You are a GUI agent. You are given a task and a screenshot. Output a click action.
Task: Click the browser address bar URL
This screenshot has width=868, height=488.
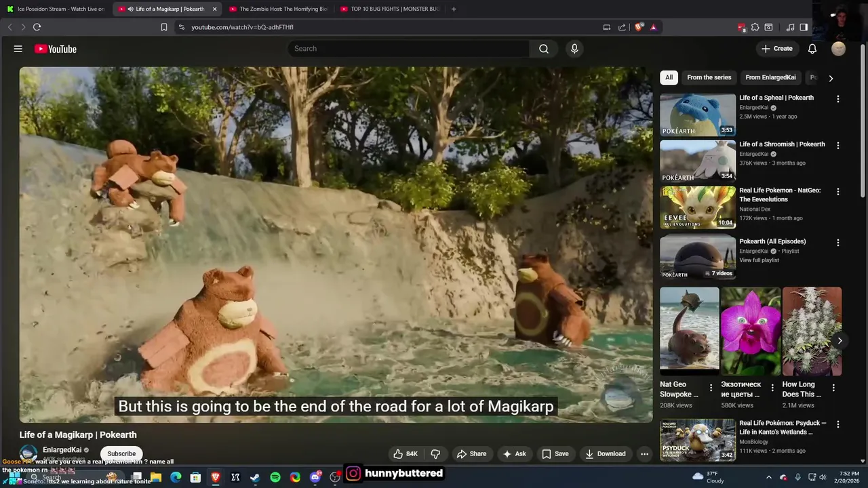click(242, 27)
